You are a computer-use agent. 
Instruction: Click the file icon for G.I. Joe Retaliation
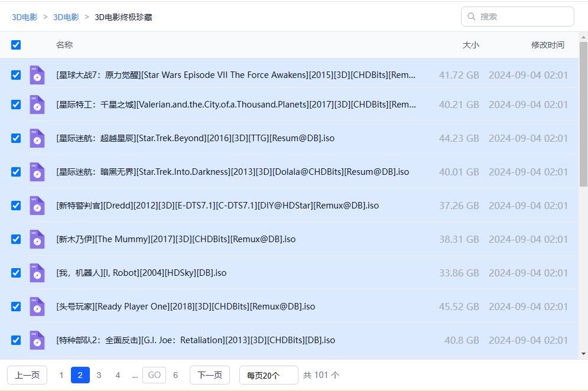(37, 340)
